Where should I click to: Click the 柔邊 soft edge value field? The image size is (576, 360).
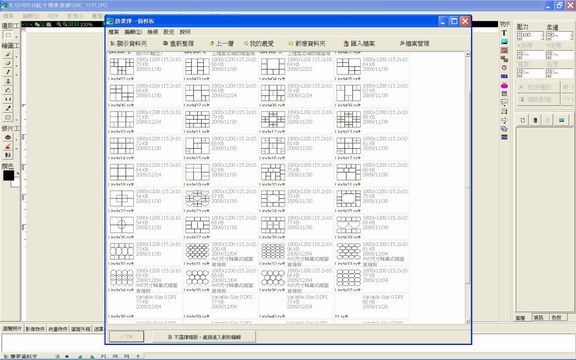click(x=561, y=35)
